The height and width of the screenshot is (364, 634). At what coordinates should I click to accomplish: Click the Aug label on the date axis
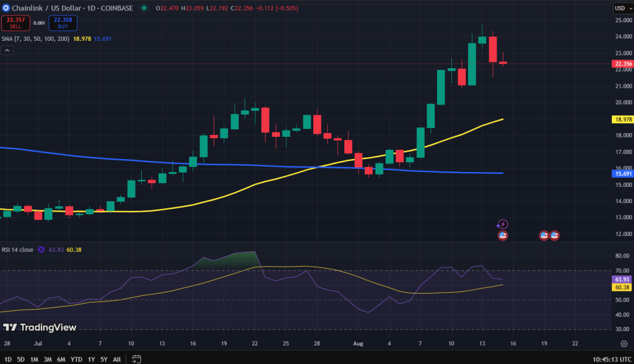(x=358, y=344)
